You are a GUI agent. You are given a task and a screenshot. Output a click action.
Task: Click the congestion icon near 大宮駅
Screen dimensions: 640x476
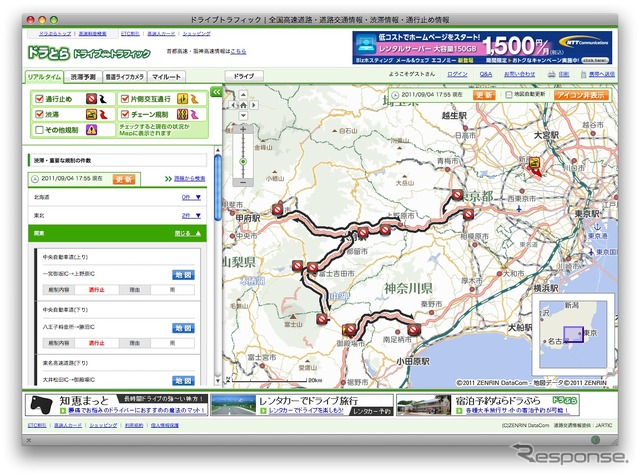(x=534, y=163)
